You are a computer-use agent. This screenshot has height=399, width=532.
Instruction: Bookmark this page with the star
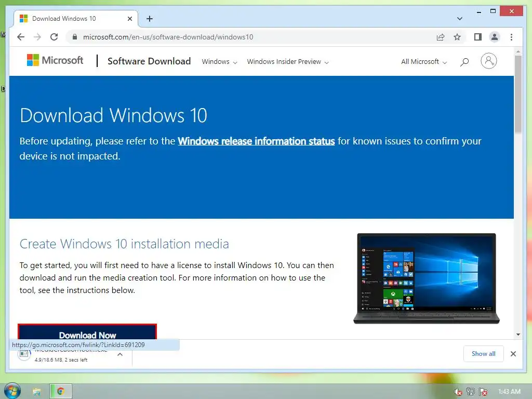tap(457, 37)
